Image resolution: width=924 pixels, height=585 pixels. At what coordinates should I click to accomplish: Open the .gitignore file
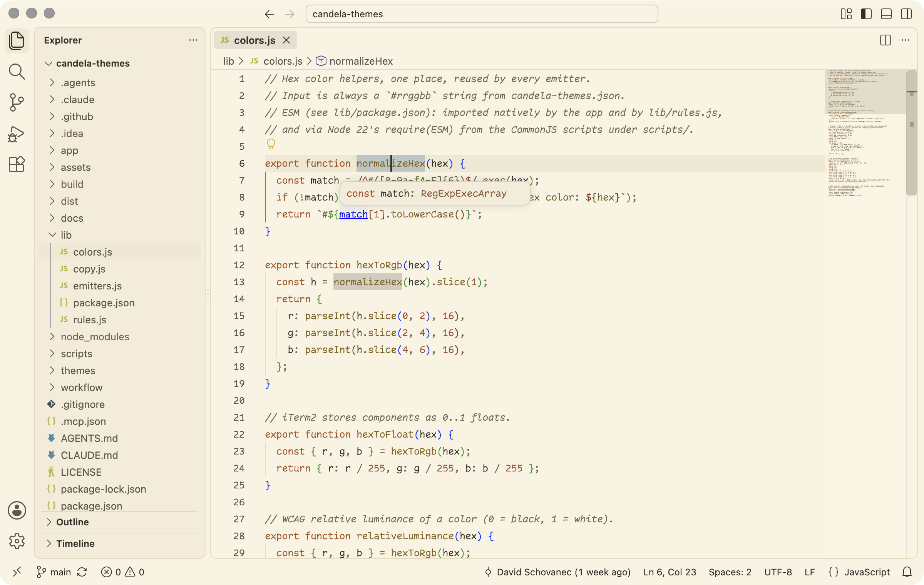pos(119,404)
